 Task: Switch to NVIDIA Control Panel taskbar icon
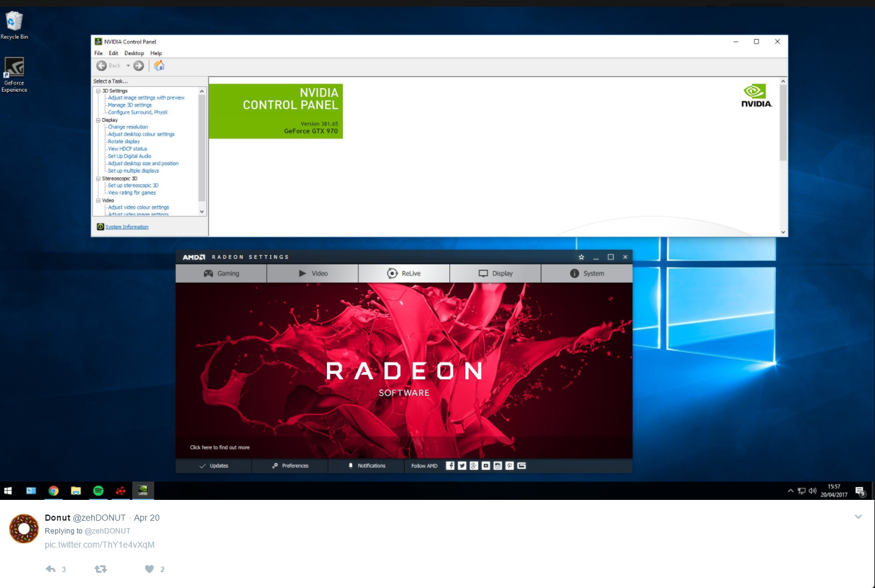point(143,491)
